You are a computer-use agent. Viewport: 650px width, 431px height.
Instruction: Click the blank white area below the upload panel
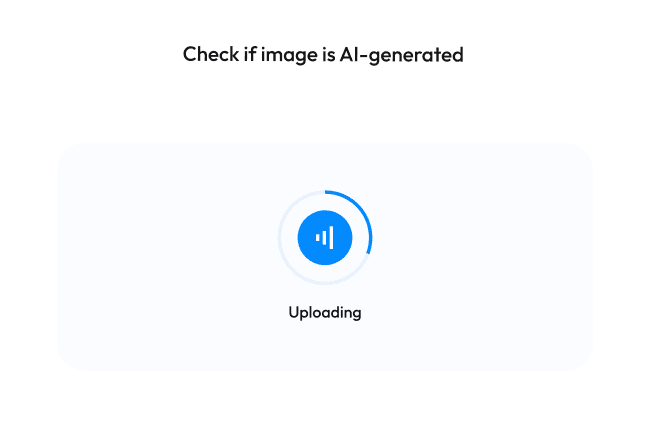click(x=325, y=401)
